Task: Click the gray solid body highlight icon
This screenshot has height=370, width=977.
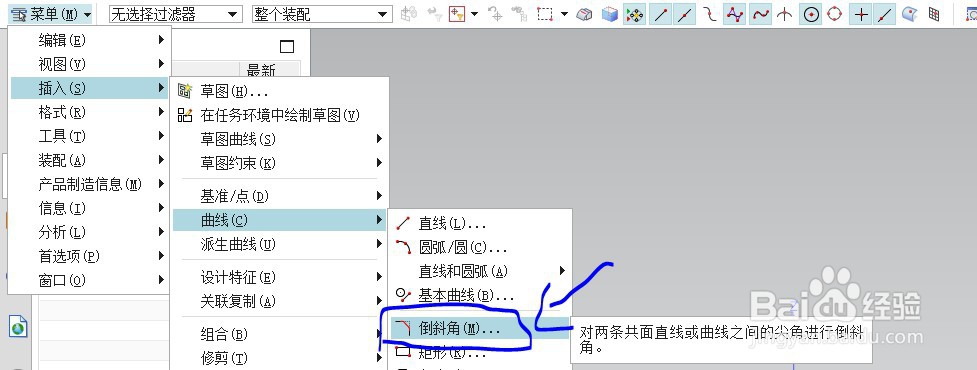Action: coord(584,14)
